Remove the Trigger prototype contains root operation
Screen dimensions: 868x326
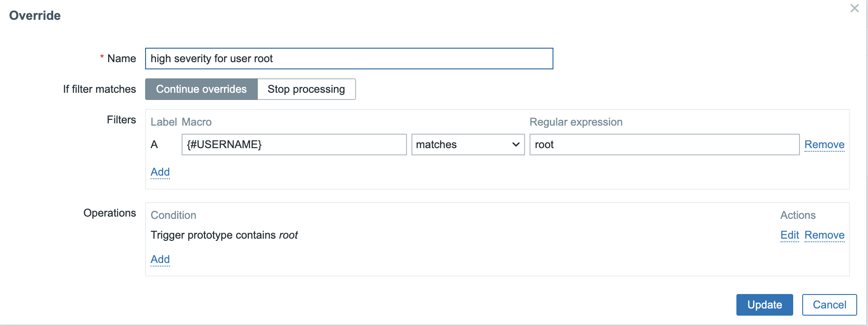[x=824, y=235]
